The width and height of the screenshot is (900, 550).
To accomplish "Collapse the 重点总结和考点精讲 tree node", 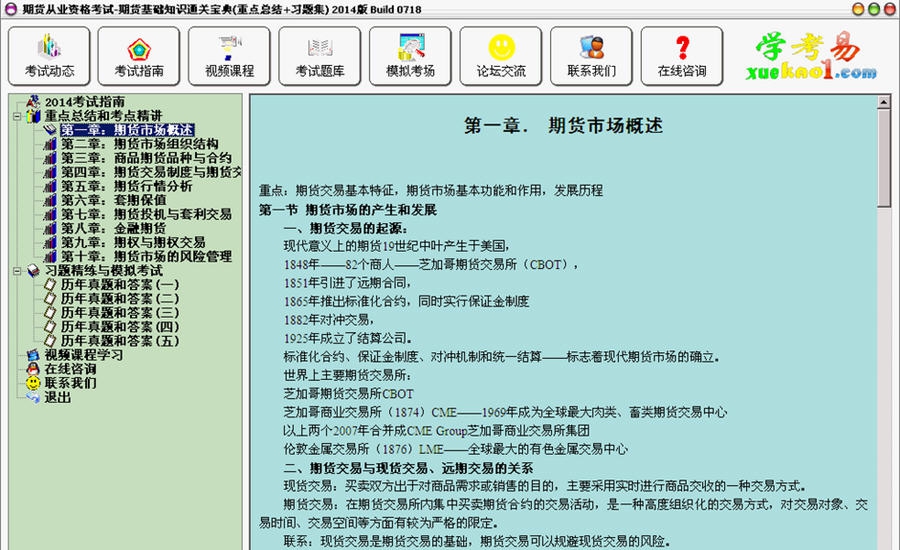I will pyautogui.click(x=17, y=117).
